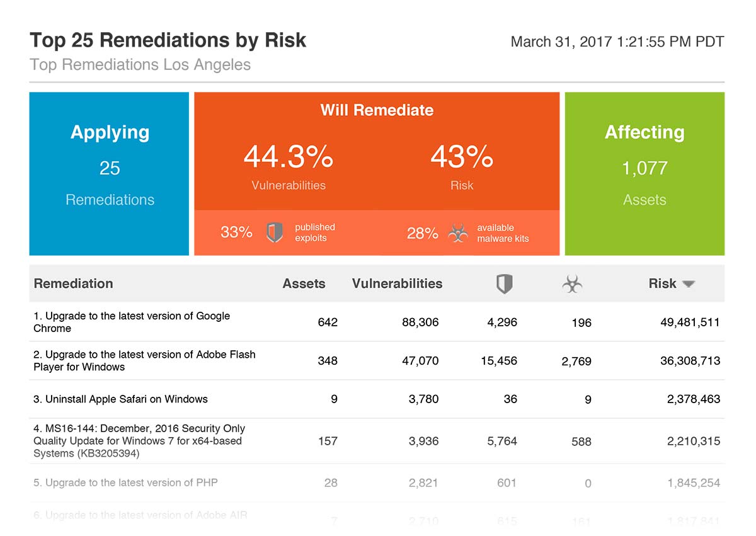This screenshot has height=536, width=756.
Task: Click the published exploits shield icon in orange panel
Action: (x=274, y=232)
